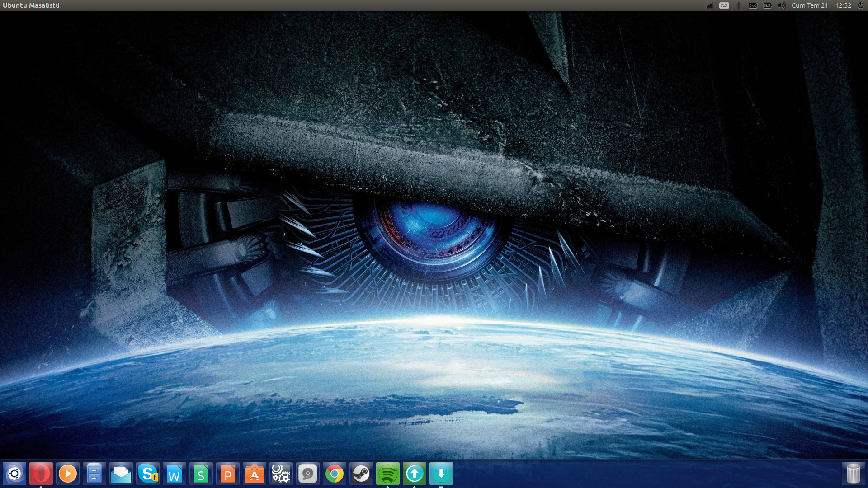Open the file cabinet file manager
Viewport: 868px width, 488px height.
click(x=94, y=474)
